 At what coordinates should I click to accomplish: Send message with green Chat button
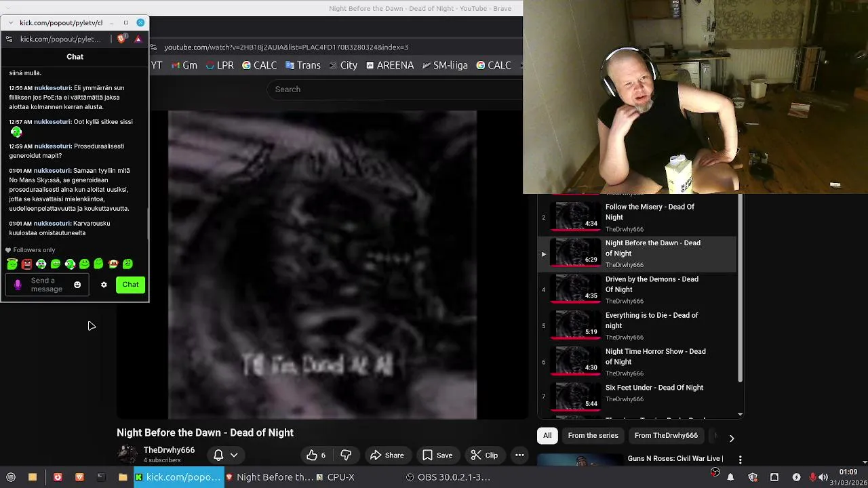[x=130, y=285]
